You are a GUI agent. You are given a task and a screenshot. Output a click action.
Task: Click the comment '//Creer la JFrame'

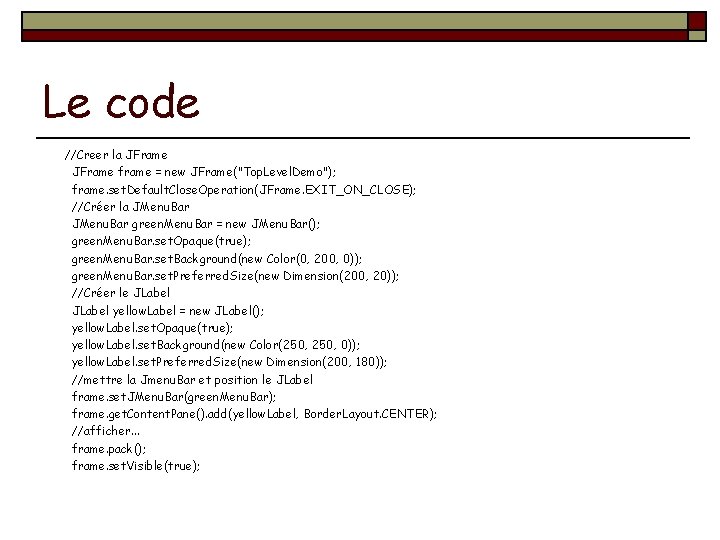pos(116,155)
